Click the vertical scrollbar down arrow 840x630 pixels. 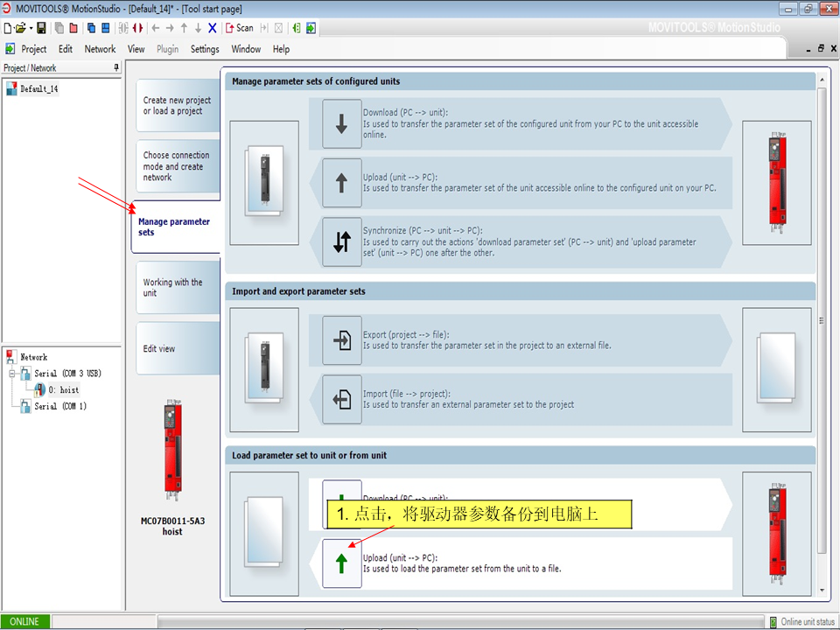[822, 594]
